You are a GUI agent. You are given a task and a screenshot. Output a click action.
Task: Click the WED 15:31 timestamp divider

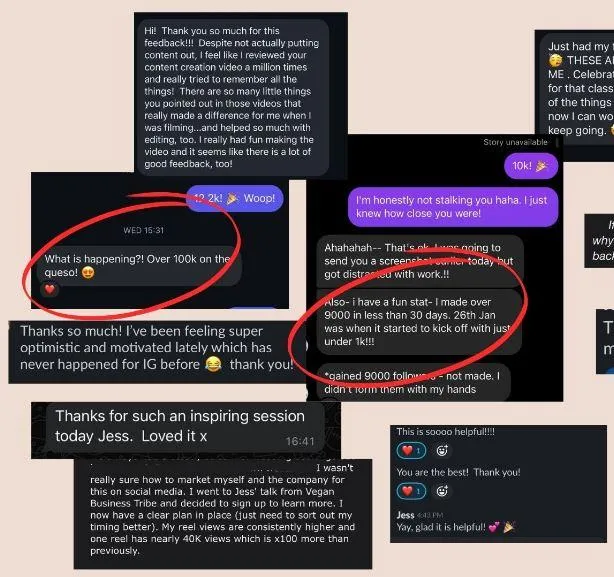[x=144, y=230]
